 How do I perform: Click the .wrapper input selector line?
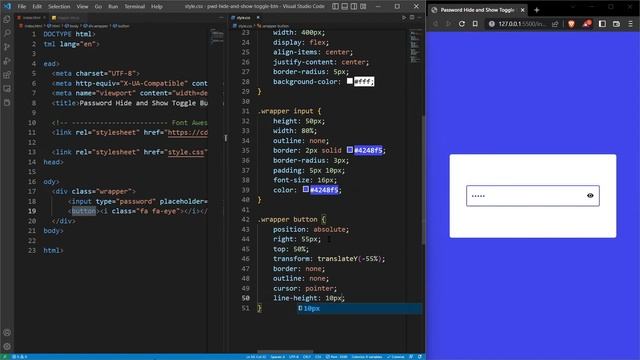(289, 111)
